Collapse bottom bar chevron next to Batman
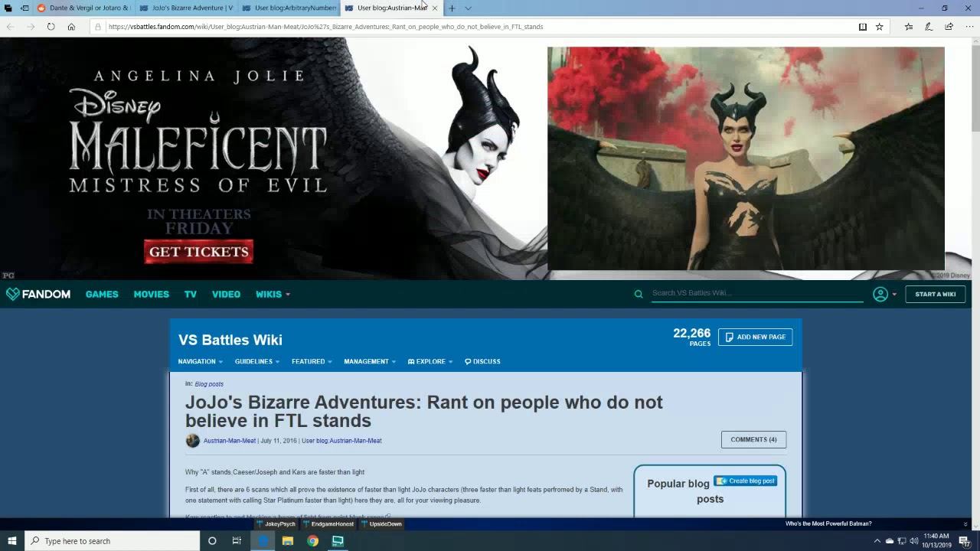 (x=965, y=524)
